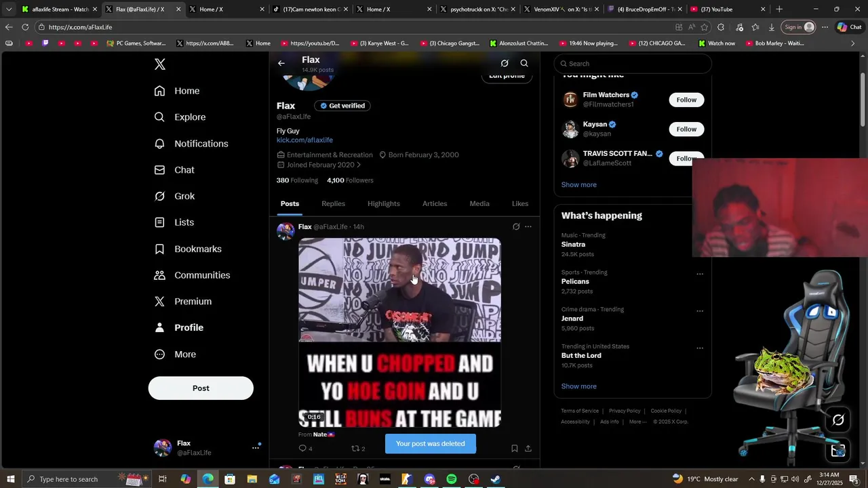The image size is (868, 488).
Task: Open Grok in the sidebar
Action: coord(174,196)
